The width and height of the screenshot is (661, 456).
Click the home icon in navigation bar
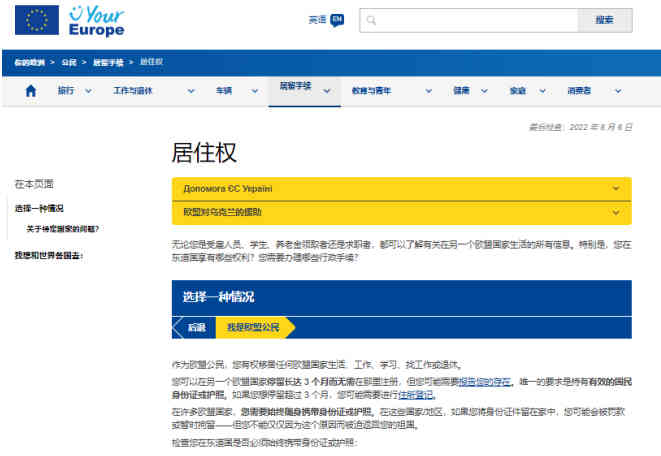click(x=30, y=91)
